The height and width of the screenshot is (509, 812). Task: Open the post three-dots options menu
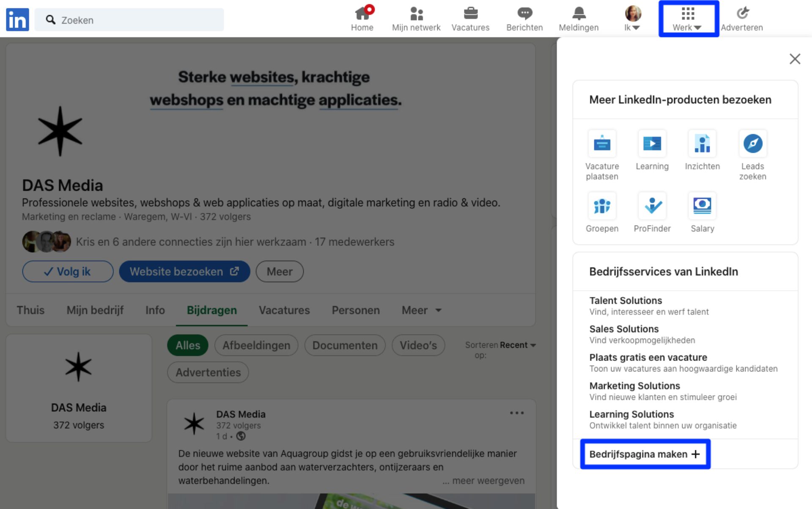[517, 413]
